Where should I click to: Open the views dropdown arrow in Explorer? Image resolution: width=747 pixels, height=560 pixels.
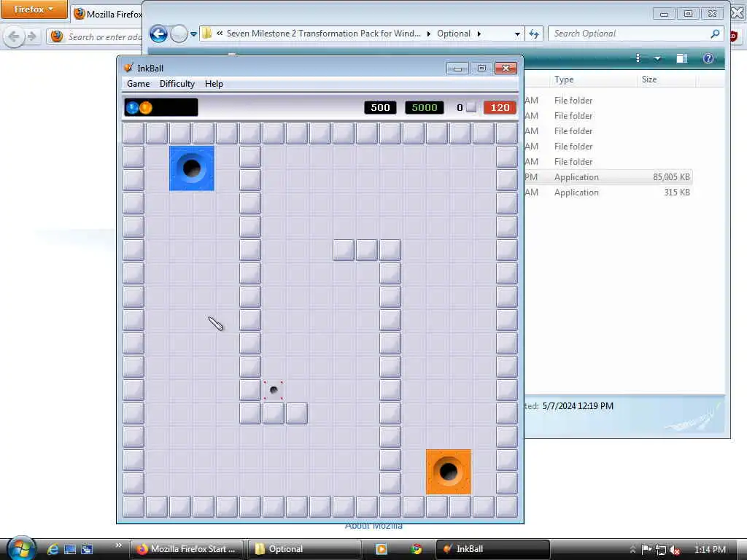click(x=657, y=58)
